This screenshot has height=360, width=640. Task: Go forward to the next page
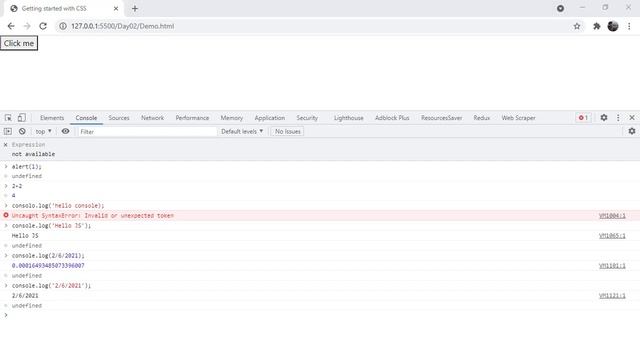coord(27,26)
